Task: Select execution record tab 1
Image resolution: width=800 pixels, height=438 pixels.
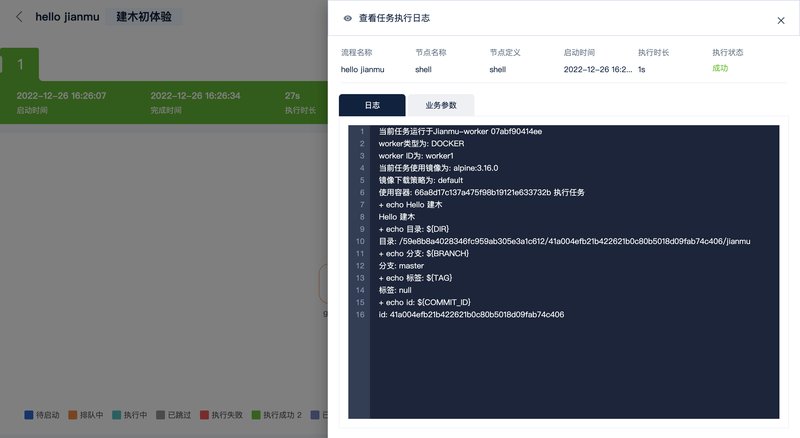Action: pyautogui.click(x=20, y=65)
